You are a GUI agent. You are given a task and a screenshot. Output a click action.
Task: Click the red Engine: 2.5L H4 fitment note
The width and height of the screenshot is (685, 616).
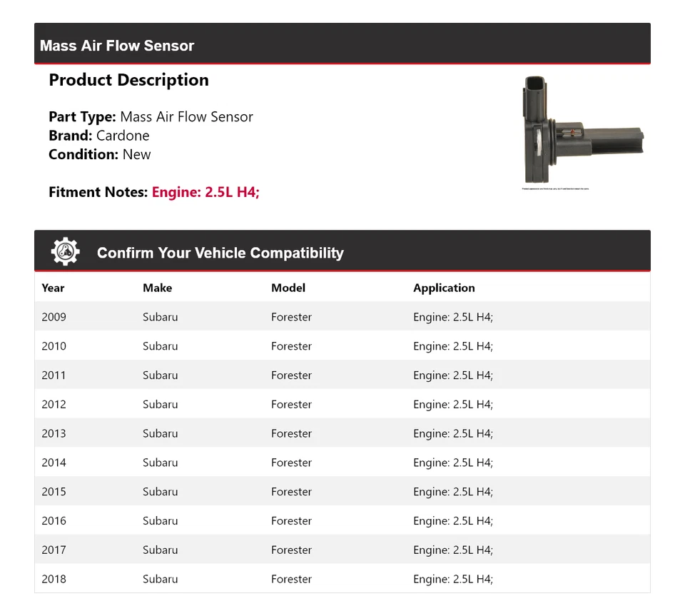205,192
